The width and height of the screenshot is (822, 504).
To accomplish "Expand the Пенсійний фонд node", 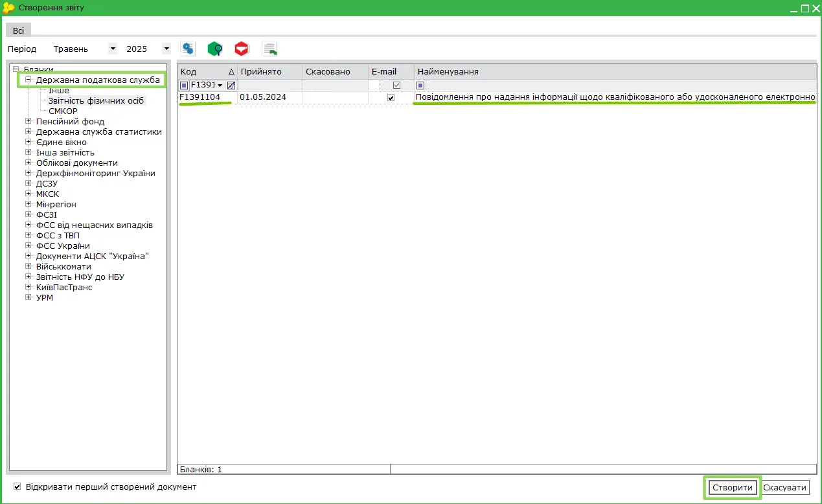I will pyautogui.click(x=29, y=121).
